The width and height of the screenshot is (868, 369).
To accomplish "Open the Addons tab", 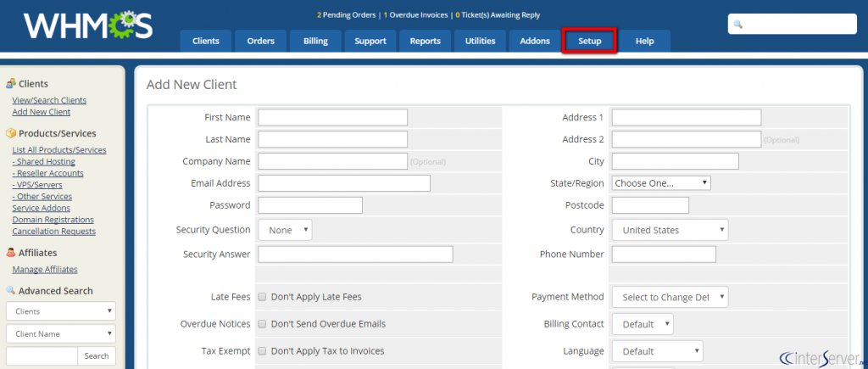I will [535, 41].
